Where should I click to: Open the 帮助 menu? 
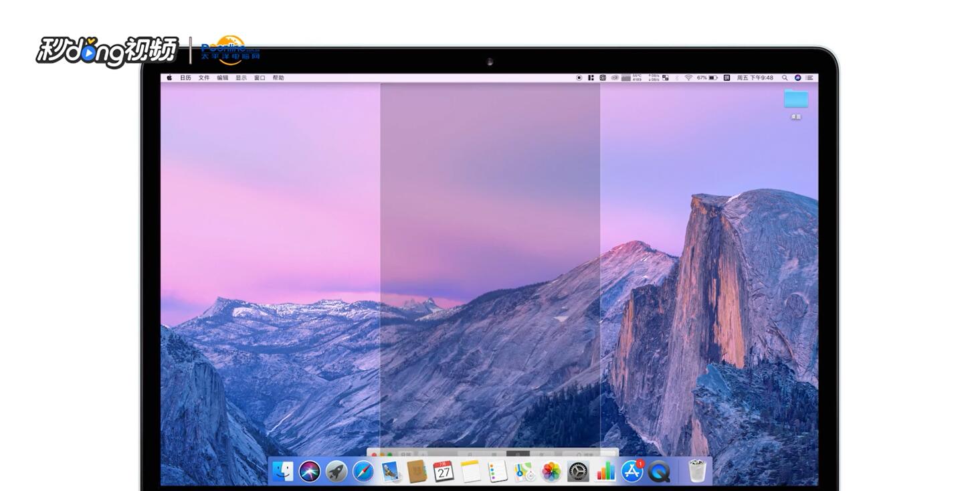coord(278,78)
